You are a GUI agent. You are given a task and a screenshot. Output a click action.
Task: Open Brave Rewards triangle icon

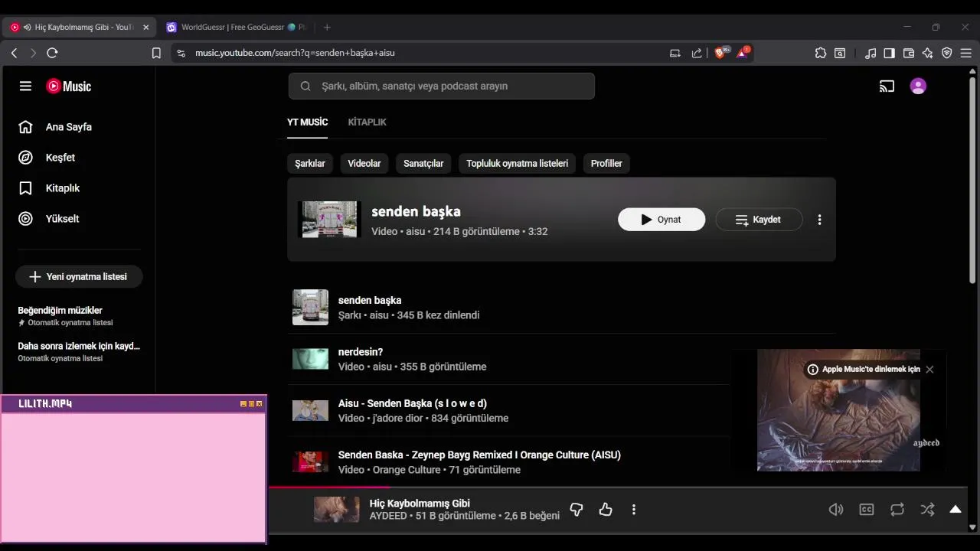tap(743, 52)
